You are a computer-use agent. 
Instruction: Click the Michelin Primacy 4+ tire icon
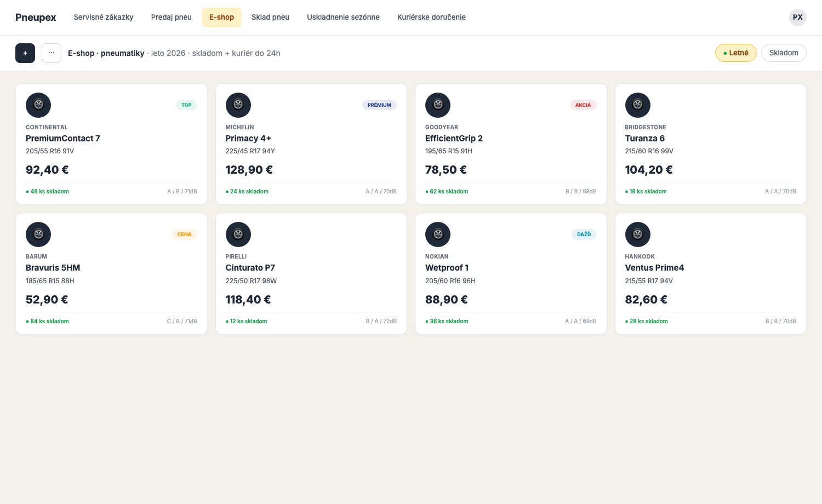tap(238, 105)
